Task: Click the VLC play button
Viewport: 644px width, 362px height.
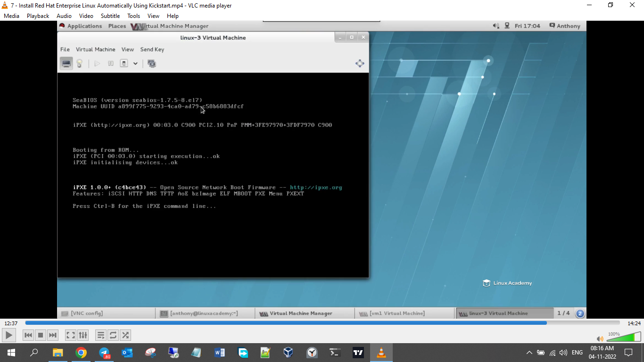Action: point(9,335)
